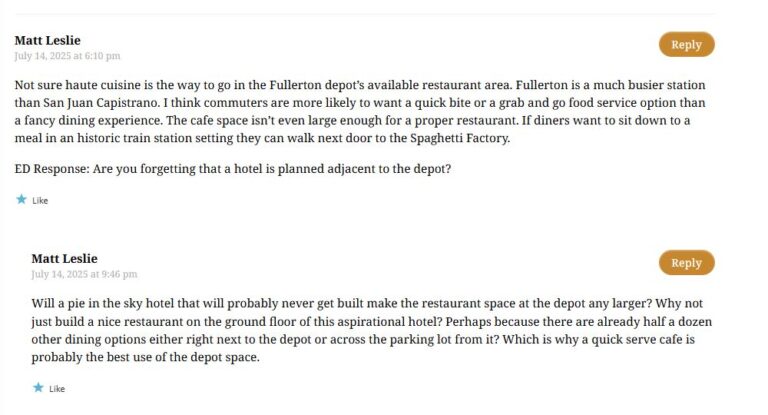Click the top comment's Matt Leslie author name
Image resolution: width=768 pixels, height=415 pixels.
48,40
